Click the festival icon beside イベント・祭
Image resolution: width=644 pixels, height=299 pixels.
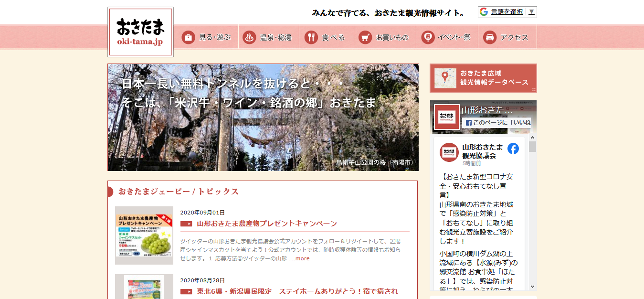coord(428,37)
